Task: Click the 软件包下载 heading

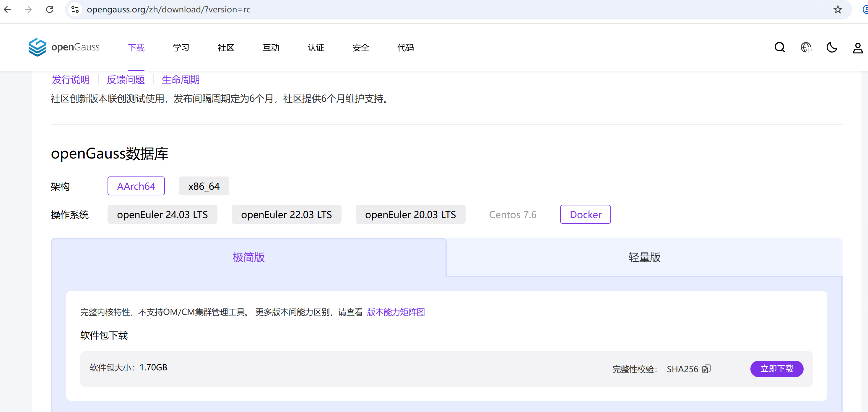Action: coord(104,335)
